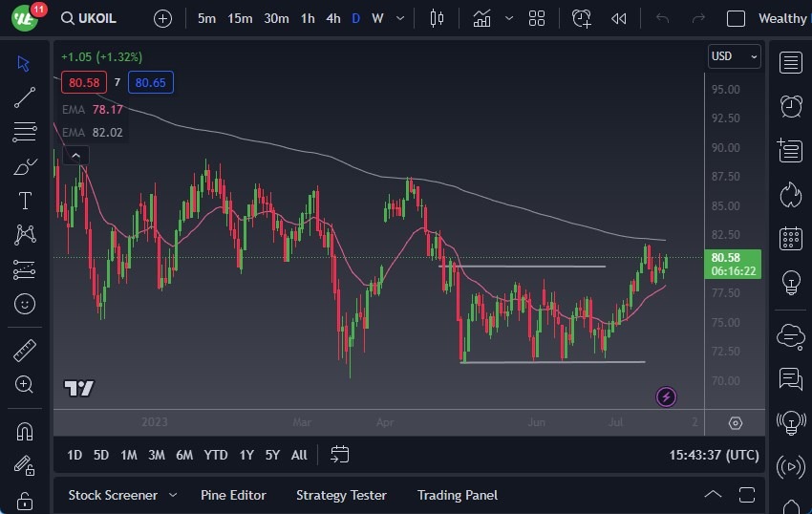Open the watchlist panel icon
812x514 pixels.
[790, 63]
